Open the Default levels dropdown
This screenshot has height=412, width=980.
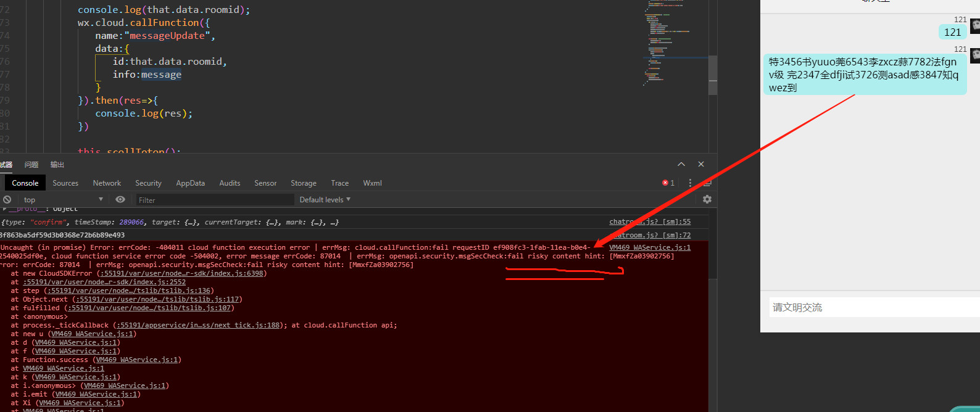pyautogui.click(x=325, y=200)
